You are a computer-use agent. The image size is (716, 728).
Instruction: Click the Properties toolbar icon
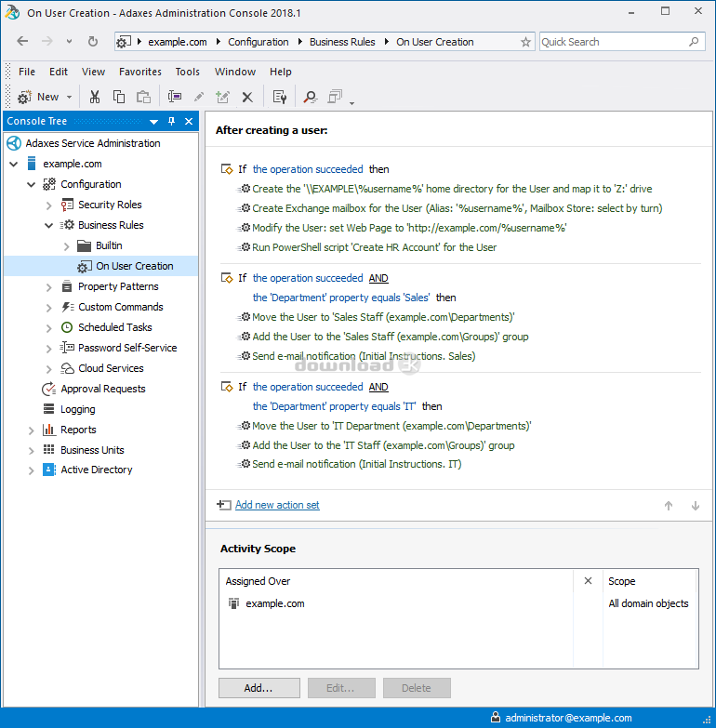pyautogui.click(x=280, y=97)
